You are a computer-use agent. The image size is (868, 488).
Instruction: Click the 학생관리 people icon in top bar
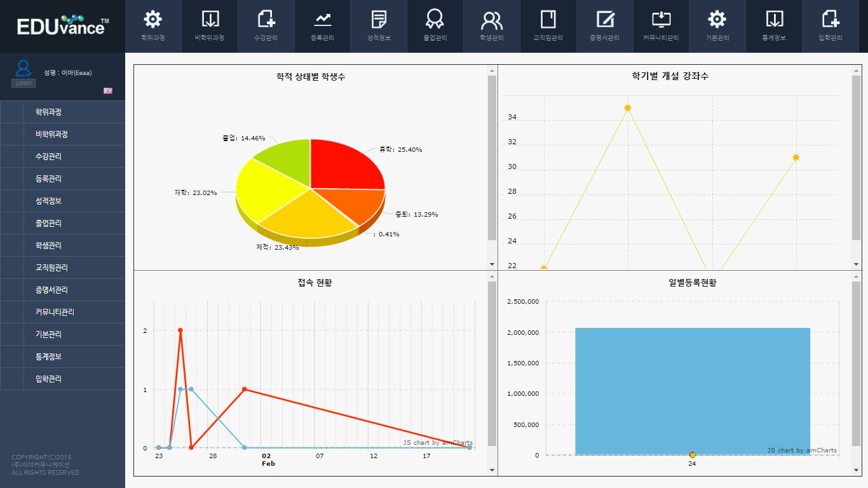[x=492, y=20]
